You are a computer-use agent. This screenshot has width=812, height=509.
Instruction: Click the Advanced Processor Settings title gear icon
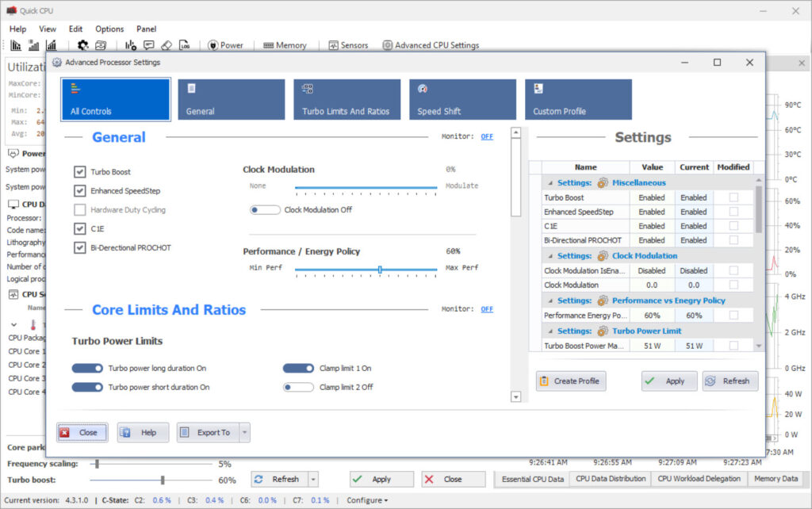click(57, 62)
